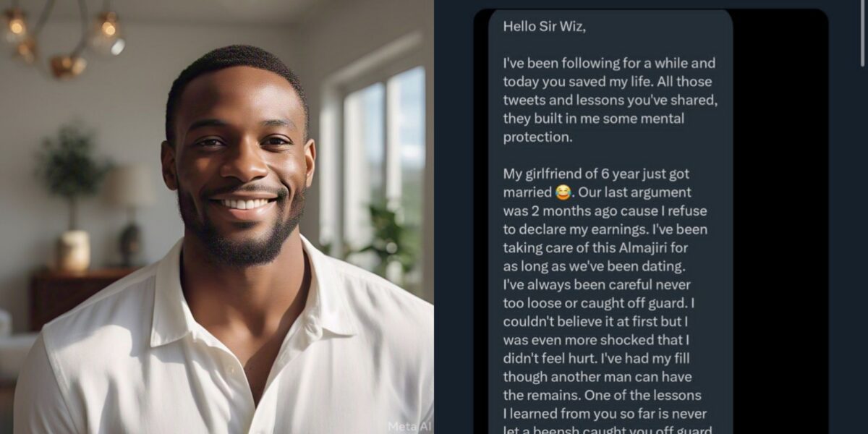Click the black panel right of the message bubble
This screenshot has width=868, height=434.
point(780,217)
